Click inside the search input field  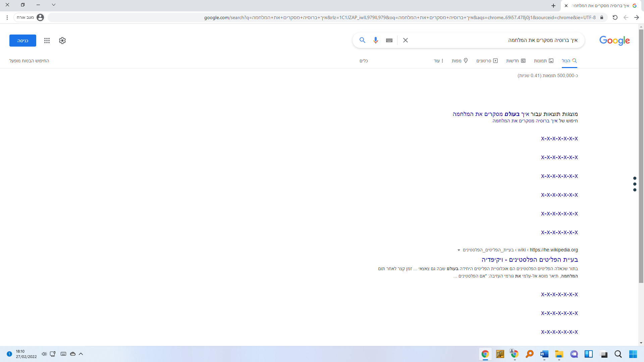(503, 40)
